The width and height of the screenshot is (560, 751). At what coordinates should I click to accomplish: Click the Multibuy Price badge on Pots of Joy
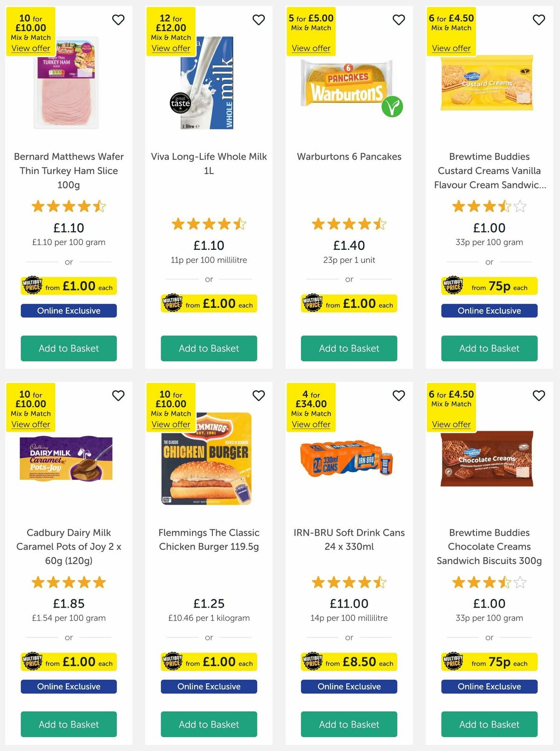(x=32, y=662)
